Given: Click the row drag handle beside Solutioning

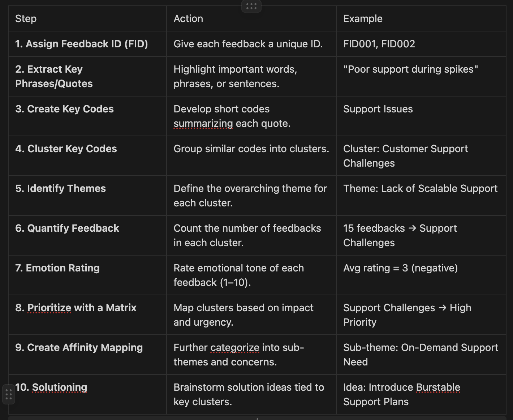Looking at the screenshot, I should 9,394.
